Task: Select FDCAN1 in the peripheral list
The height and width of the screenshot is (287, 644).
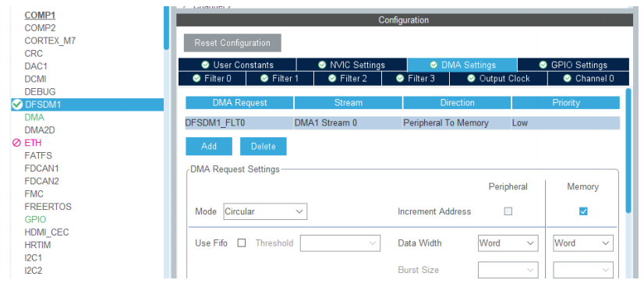Action: (41, 168)
